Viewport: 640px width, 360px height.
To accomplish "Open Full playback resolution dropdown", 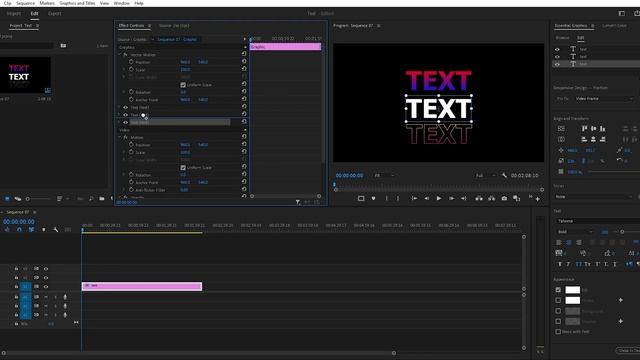I will pyautogui.click(x=485, y=176).
